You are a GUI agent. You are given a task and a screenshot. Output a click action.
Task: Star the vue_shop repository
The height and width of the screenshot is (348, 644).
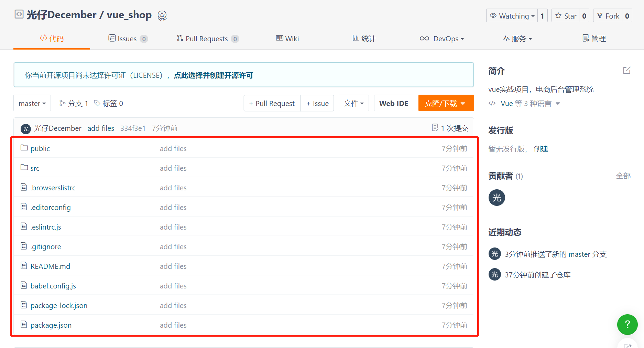[x=566, y=15]
